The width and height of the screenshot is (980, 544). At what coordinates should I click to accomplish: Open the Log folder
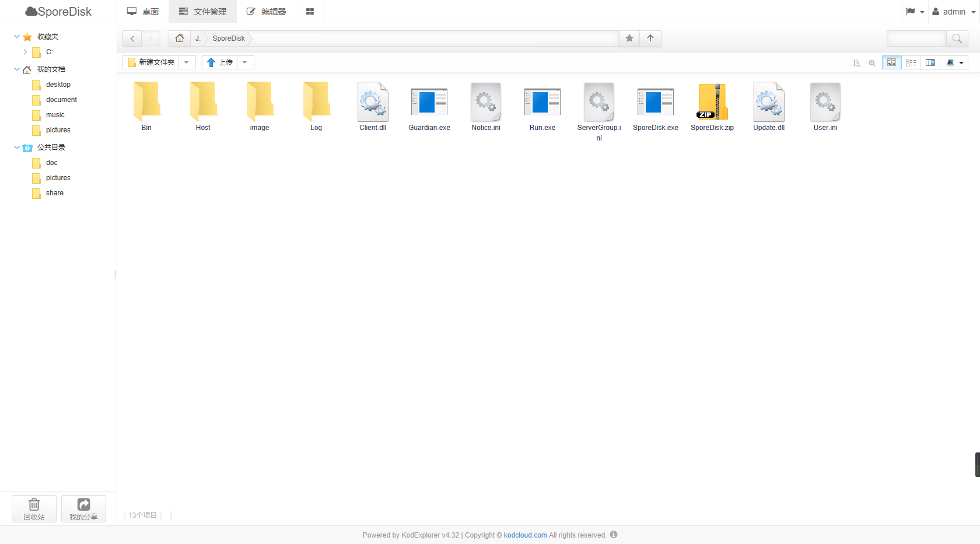coord(316,107)
